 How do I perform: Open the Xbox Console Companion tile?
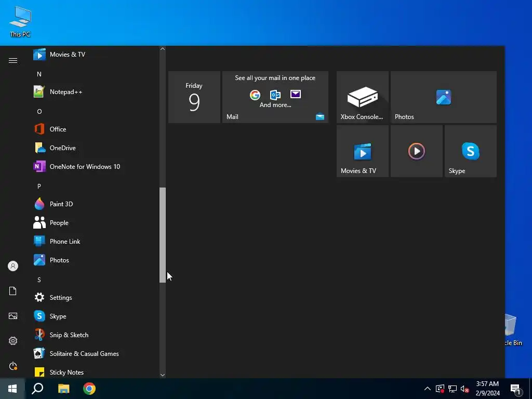pos(362,97)
